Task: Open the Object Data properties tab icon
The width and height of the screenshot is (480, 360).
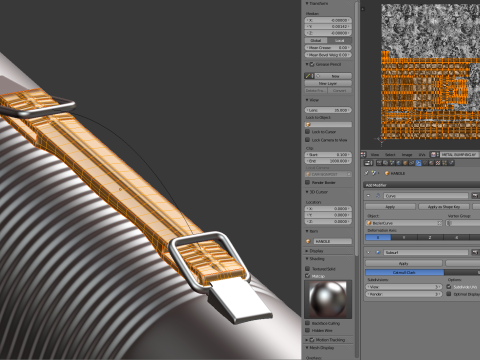Action: tap(425, 163)
